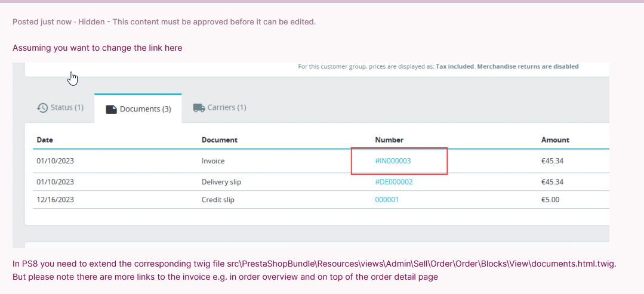Click the Date column header

pyautogui.click(x=45, y=140)
